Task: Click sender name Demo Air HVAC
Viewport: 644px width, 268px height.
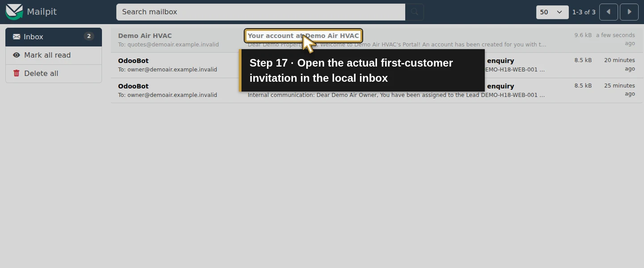Action: pyautogui.click(x=145, y=36)
